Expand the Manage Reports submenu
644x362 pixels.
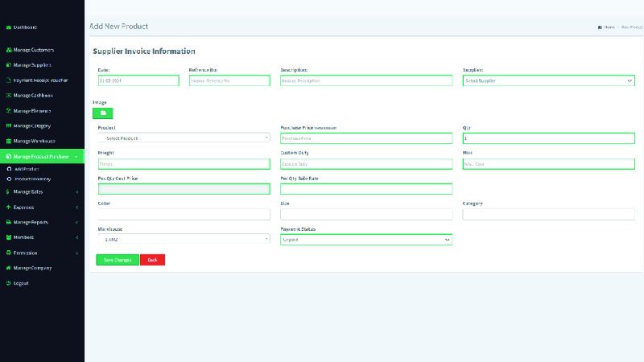43,222
